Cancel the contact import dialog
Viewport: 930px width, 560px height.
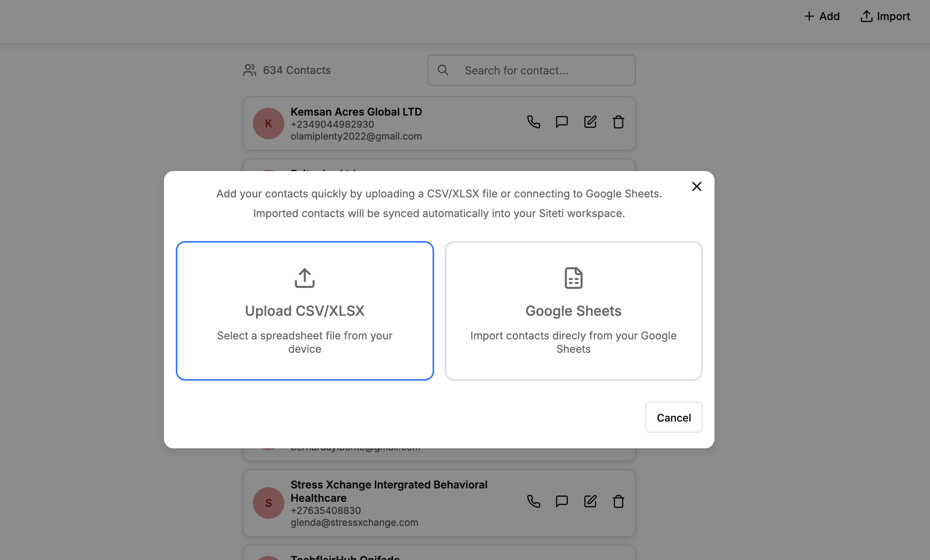(x=673, y=417)
